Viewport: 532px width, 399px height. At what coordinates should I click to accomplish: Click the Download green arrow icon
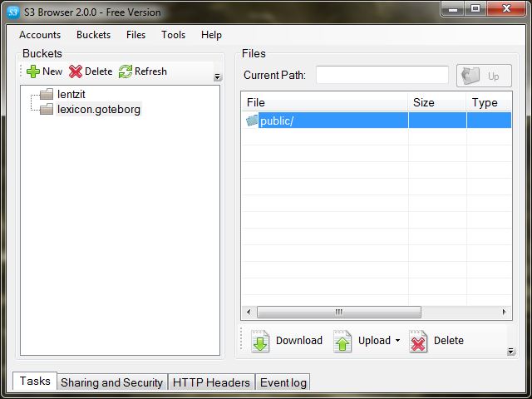tap(261, 341)
